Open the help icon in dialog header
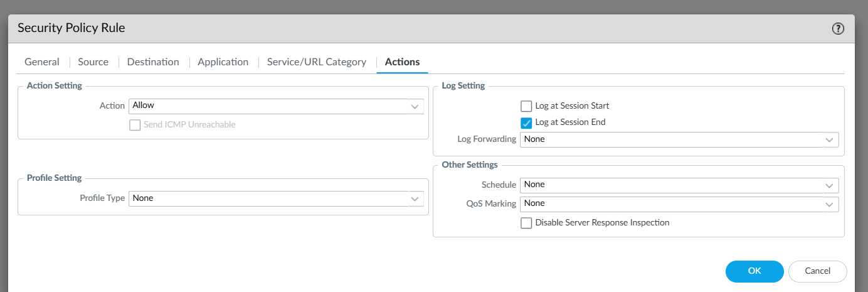The width and height of the screenshot is (868, 292). pos(838,28)
